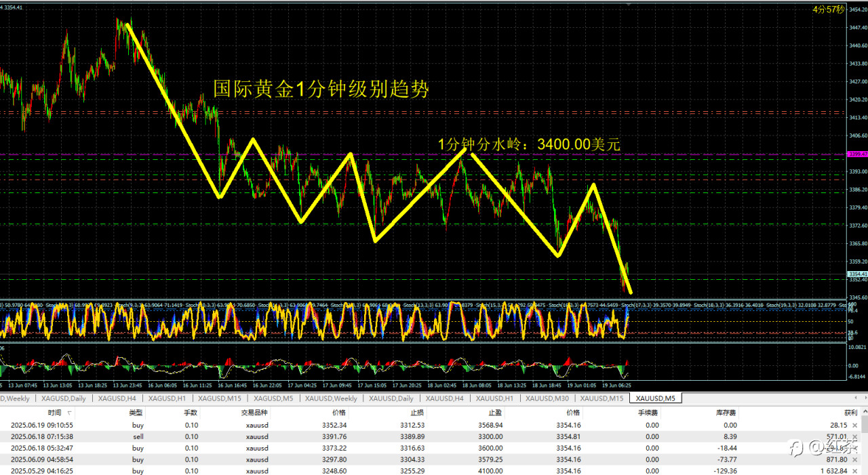
Task: Open the XAUUSD,Weekly chart tab
Action: point(331,398)
